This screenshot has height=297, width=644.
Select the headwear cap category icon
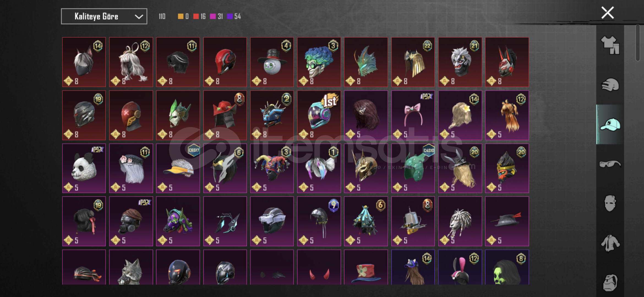point(610,124)
